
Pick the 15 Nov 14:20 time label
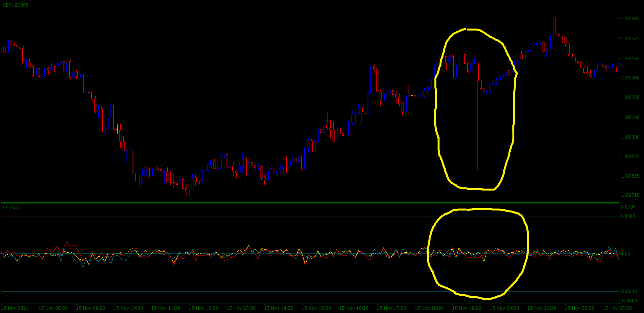point(279,308)
